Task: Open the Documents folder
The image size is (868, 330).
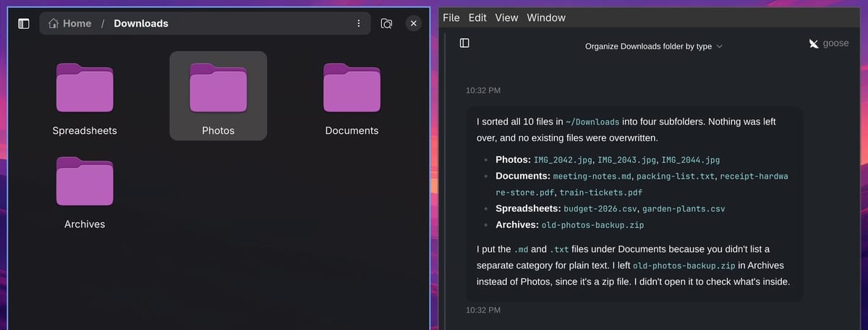Action: pos(352,88)
